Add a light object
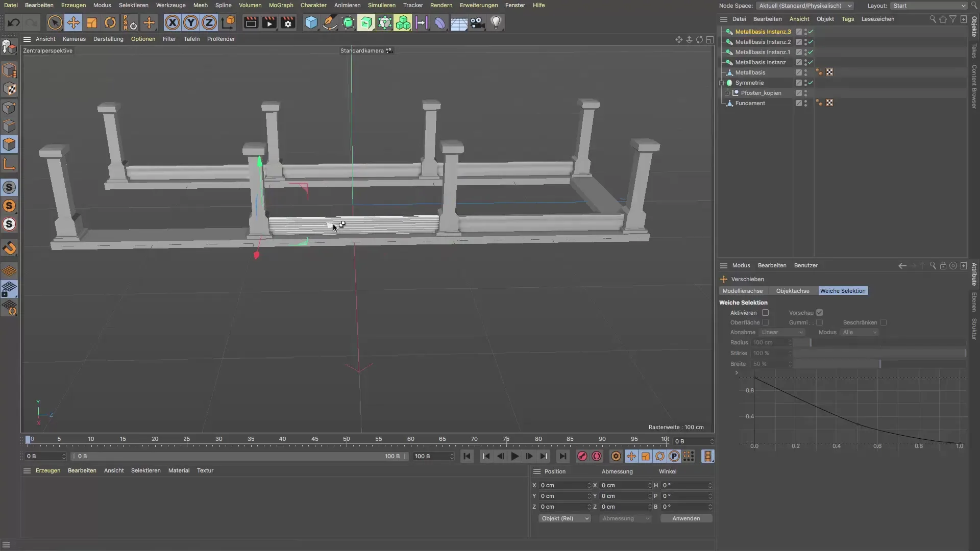980x551 pixels. coord(496,22)
